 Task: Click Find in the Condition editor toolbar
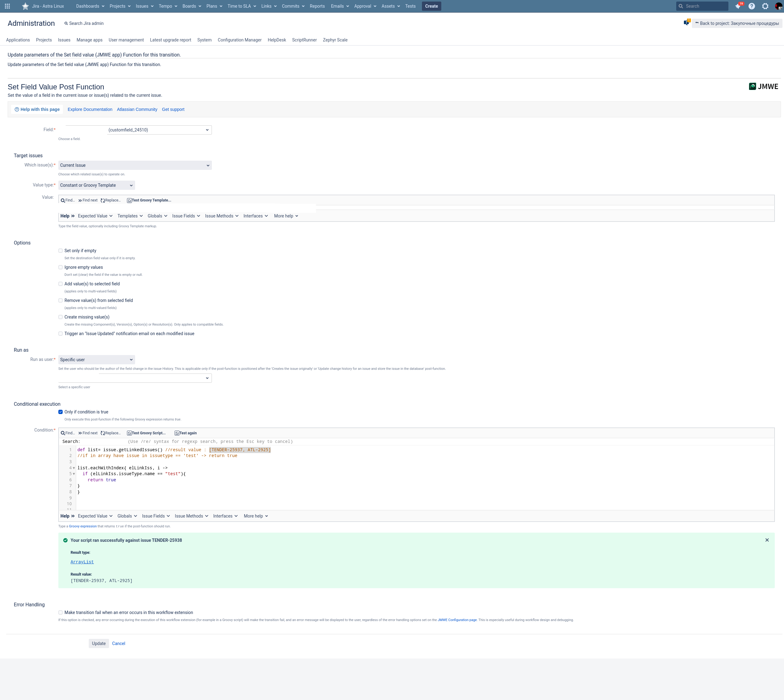click(x=68, y=433)
